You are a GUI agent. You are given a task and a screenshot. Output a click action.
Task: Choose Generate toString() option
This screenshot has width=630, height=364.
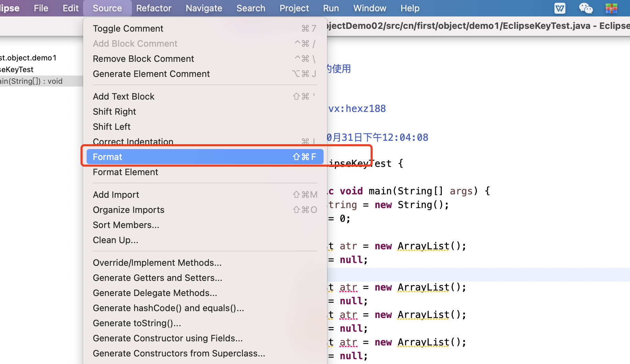tap(137, 323)
